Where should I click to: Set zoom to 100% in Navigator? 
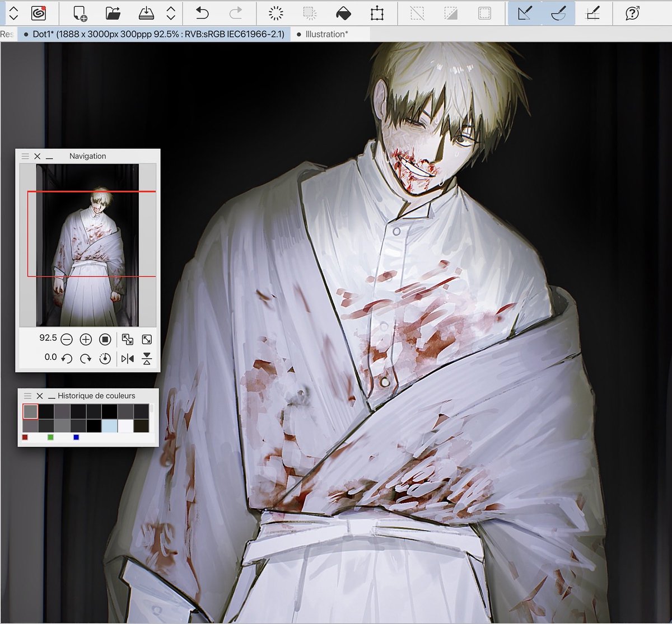(x=105, y=339)
